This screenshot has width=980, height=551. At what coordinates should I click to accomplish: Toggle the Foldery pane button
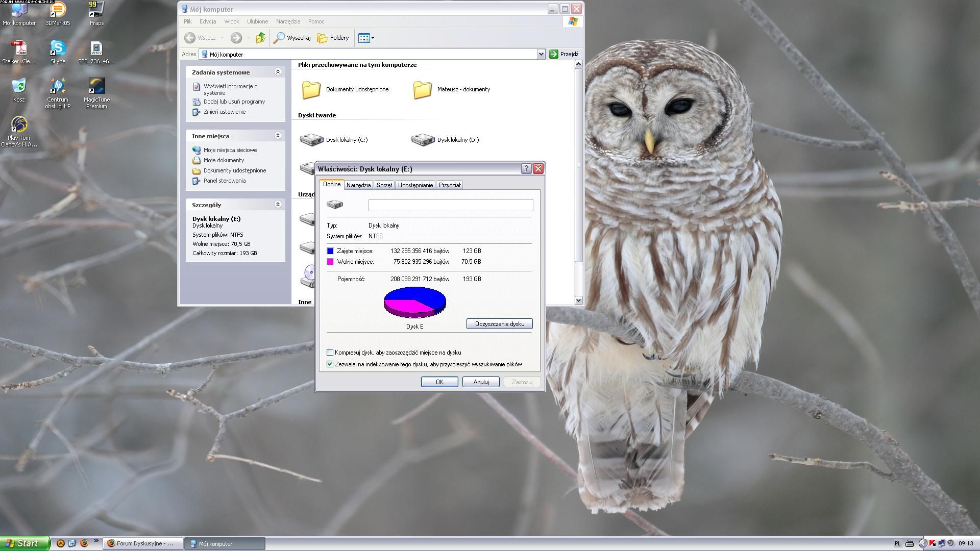(333, 38)
